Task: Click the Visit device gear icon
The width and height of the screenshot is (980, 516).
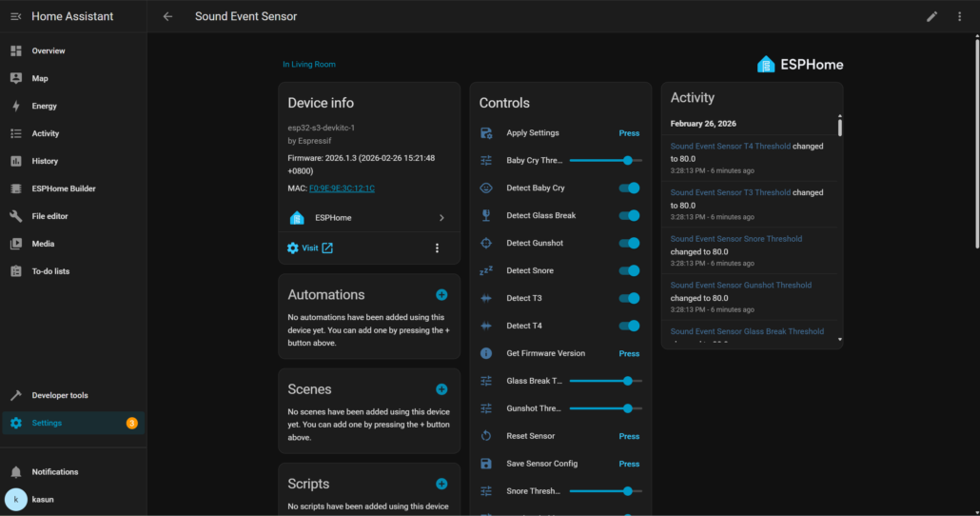Action: pyautogui.click(x=293, y=248)
